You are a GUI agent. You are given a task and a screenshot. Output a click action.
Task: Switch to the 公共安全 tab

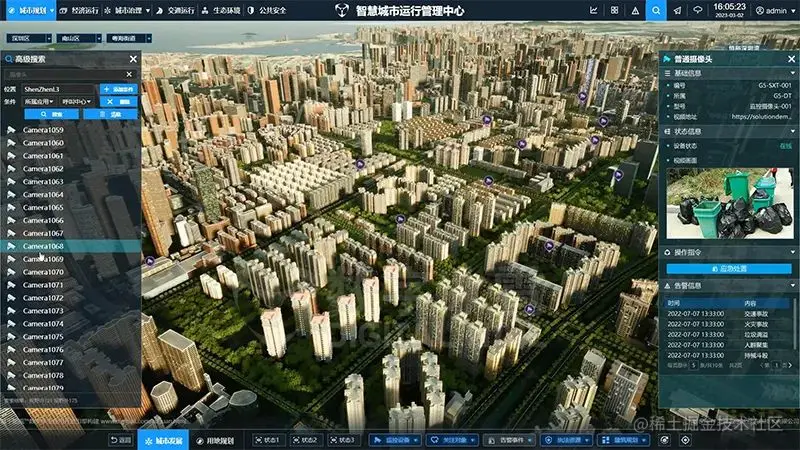click(267, 10)
